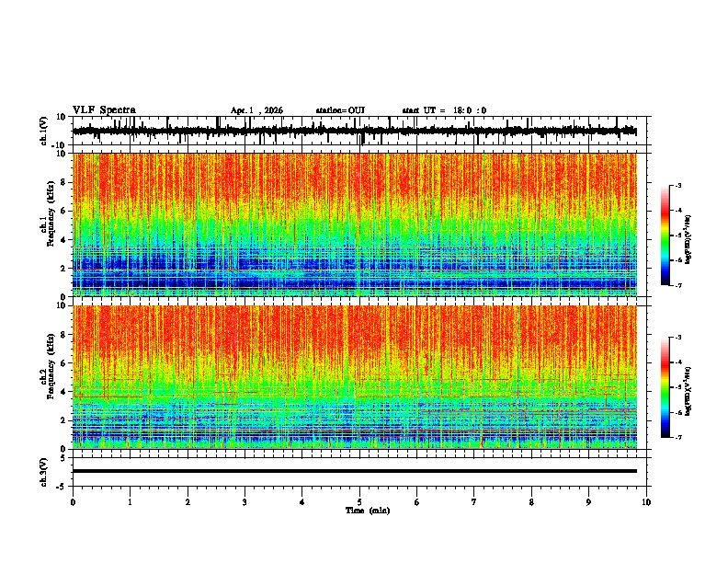This screenshot has width=728, height=563.
Task: Click the "-7" label on the ch.1 color bar
Action: tap(678, 285)
